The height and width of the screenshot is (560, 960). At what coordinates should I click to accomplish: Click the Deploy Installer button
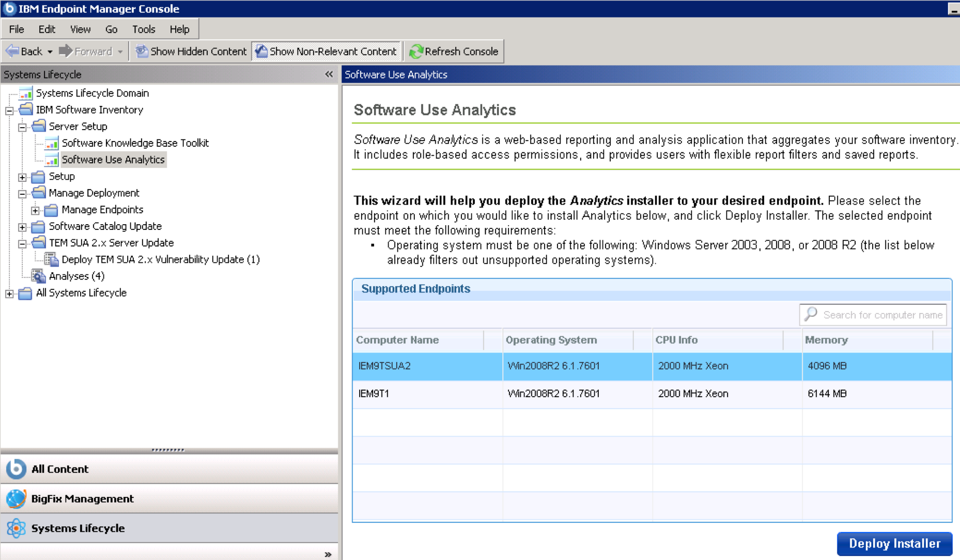pyautogui.click(x=894, y=543)
